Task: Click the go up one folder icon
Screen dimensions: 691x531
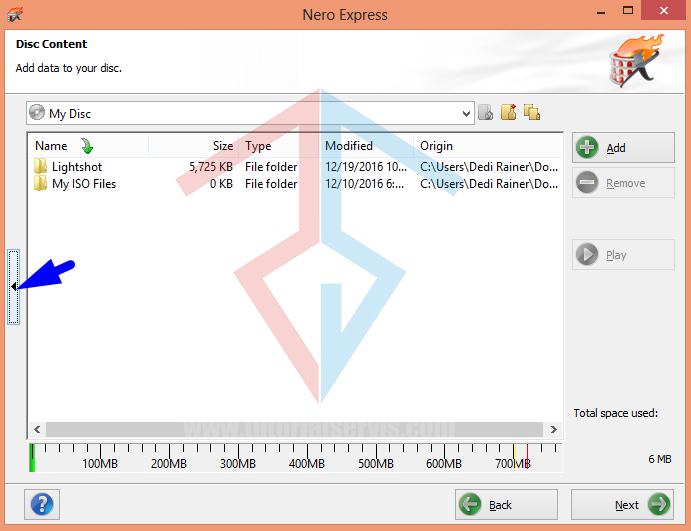Action: coord(486,112)
